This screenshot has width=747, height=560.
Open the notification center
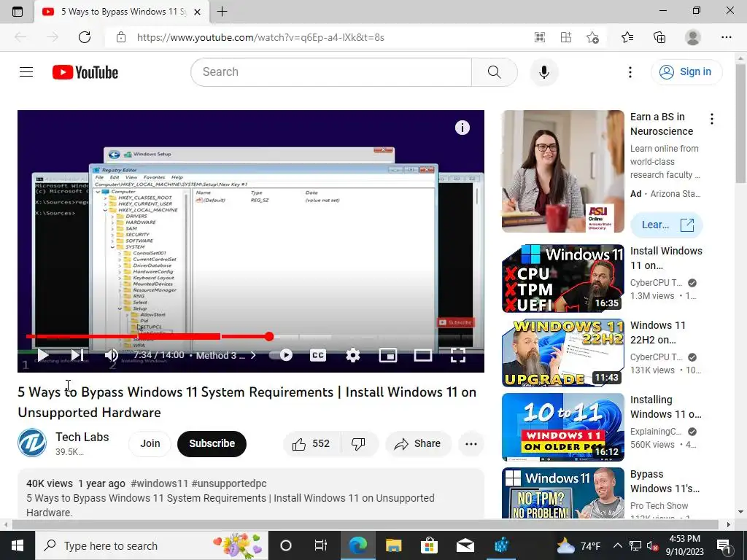[x=724, y=545]
